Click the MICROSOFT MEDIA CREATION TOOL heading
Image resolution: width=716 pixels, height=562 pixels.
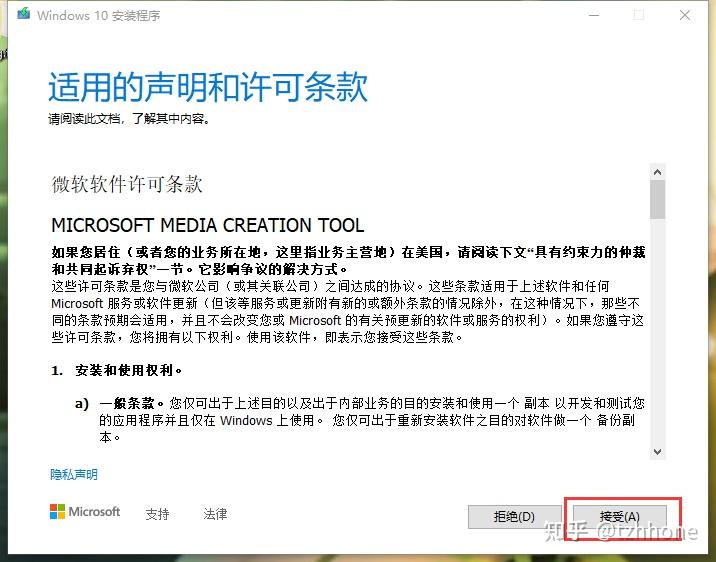coord(208,225)
